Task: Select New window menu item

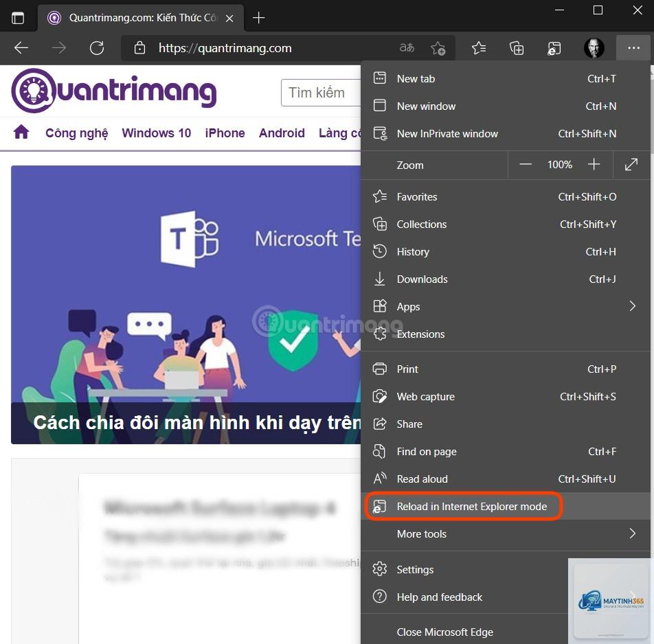Action: [x=505, y=106]
